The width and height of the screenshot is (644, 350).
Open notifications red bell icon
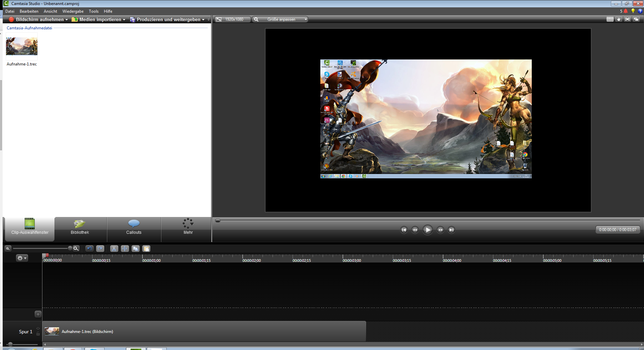point(626,11)
